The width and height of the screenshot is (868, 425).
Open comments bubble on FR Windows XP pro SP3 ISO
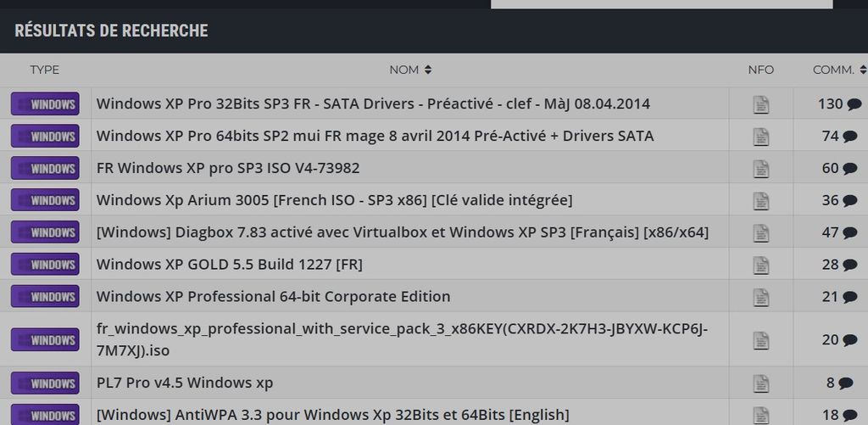pos(849,169)
